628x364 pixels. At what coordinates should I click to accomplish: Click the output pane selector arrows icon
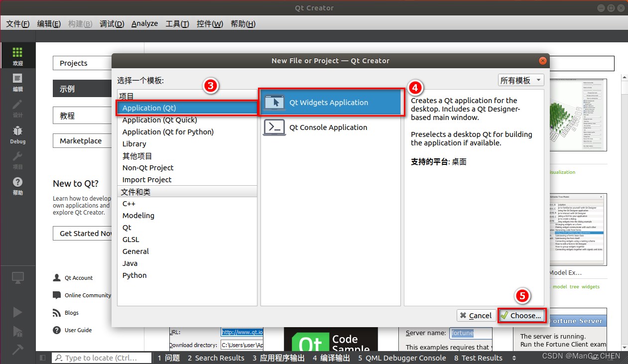click(514, 358)
